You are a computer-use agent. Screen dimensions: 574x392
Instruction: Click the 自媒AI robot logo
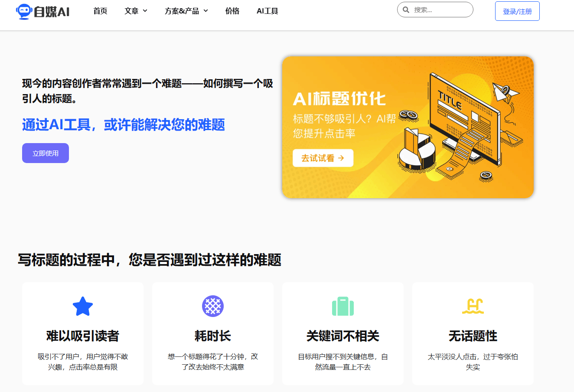(x=42, y=11)
